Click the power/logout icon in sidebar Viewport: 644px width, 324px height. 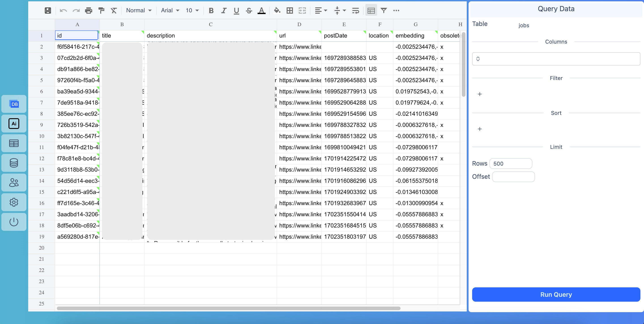point(14,221)
